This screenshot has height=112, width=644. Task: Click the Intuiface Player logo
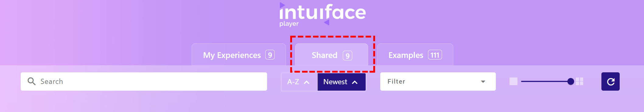pos(322,15)
